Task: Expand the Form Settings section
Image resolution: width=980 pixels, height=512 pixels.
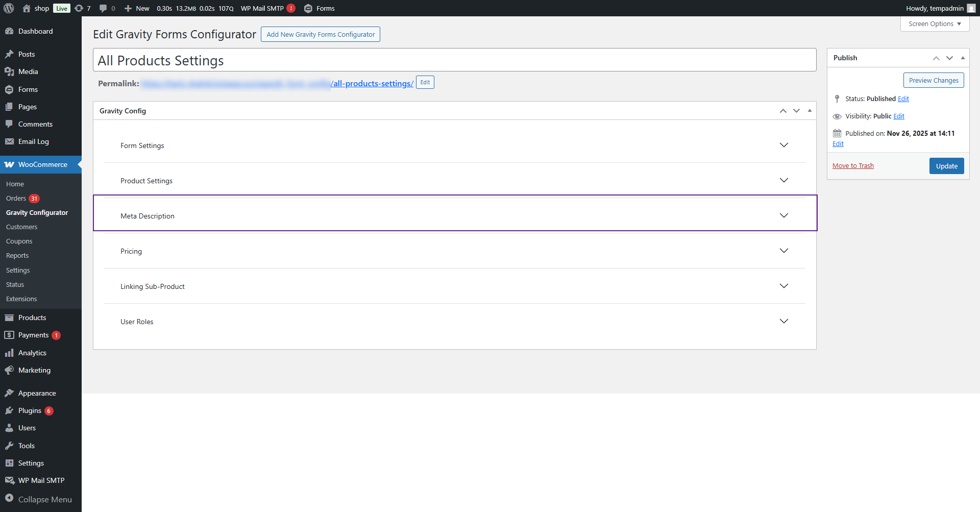Action: 455,145
